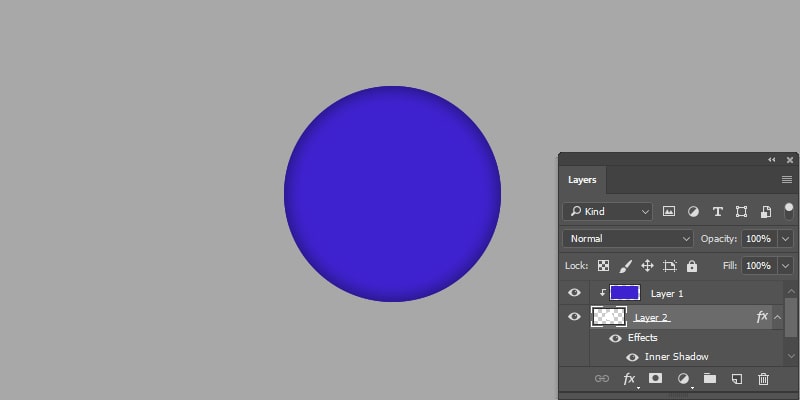Image resolution: width=800 pixels, height=400 pixels.
Task: Select the Layers tab
Action: (x=582, y=180)
